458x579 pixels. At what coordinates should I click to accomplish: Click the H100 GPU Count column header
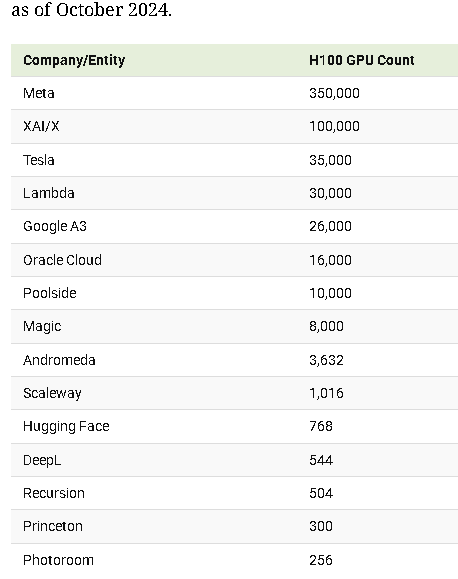point(362,60)
